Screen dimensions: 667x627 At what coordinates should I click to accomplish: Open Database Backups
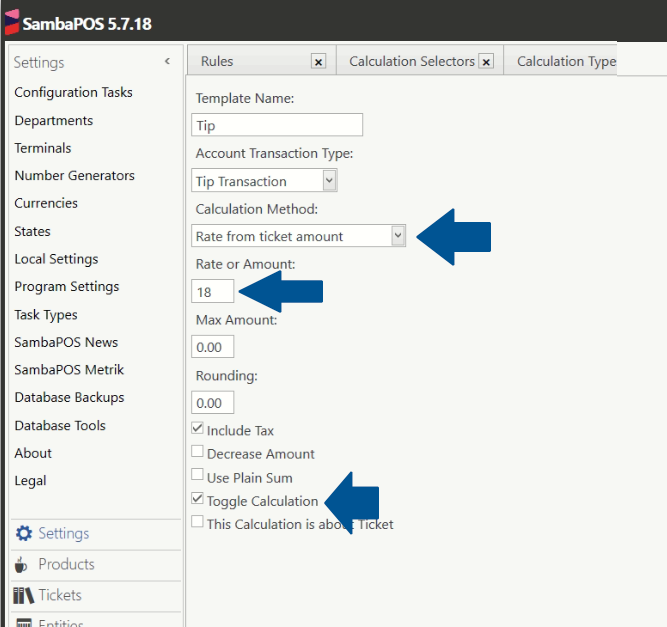[x=69, y=397]
